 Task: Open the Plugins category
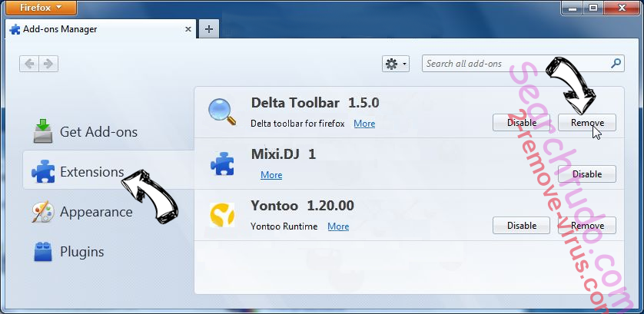pos(81,252)
